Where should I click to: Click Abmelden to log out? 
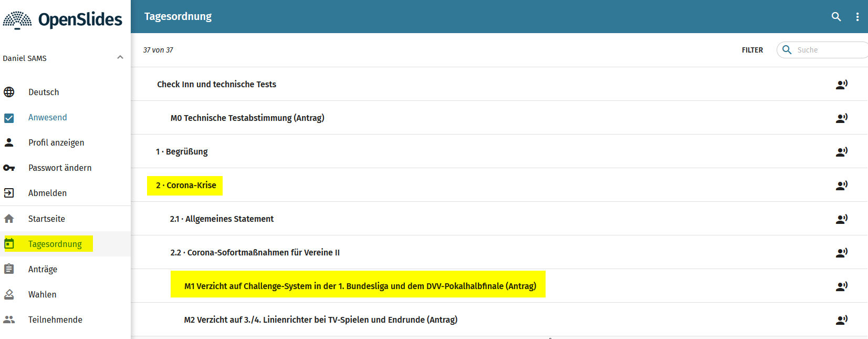click(47, 193)
